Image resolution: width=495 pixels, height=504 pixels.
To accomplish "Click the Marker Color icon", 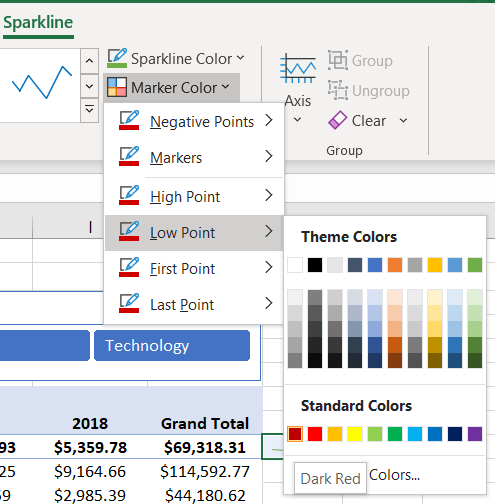I will 117,87.
